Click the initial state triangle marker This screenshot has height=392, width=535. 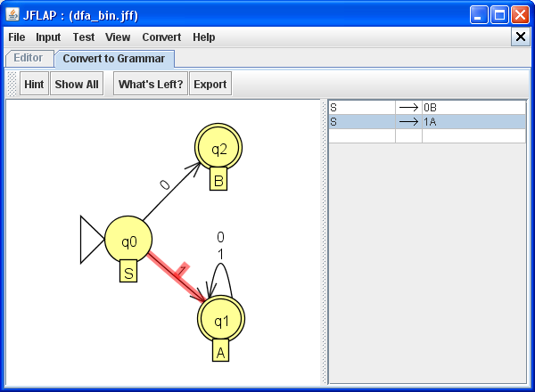coord(92,241)
